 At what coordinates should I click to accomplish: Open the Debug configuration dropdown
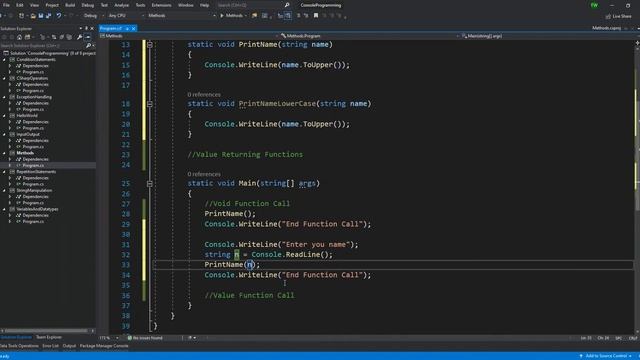pyautogui.click(x=93, y=16)
